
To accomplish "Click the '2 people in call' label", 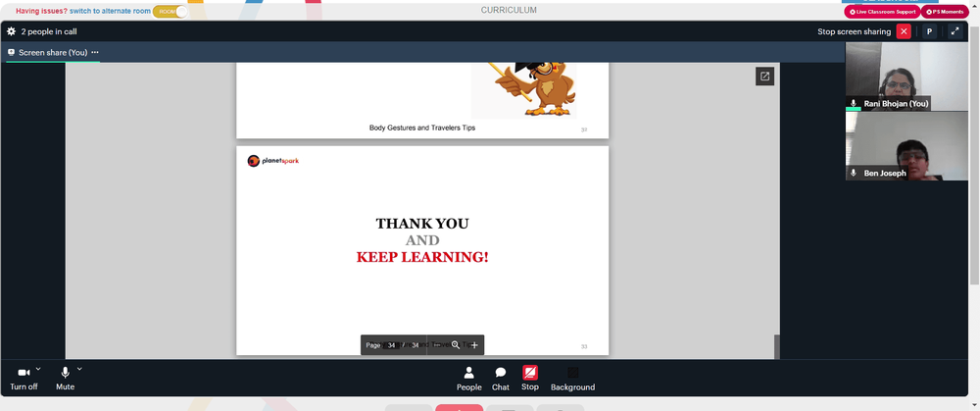I will [x=49, y=31].
